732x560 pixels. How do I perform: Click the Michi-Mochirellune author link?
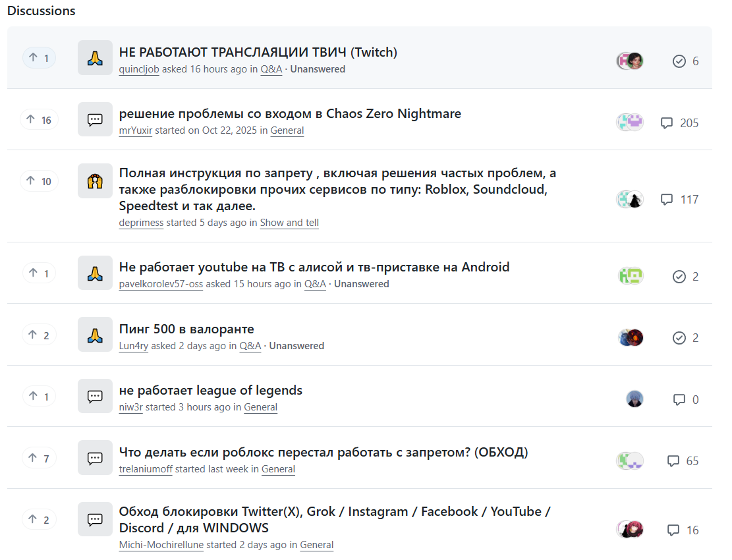pos(161,545)
